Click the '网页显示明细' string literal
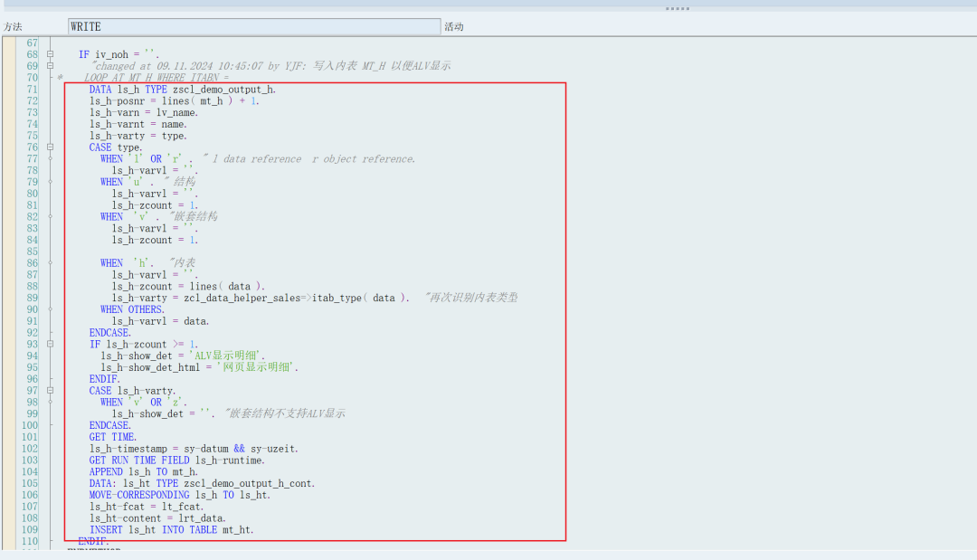 (x=258, y=367)
